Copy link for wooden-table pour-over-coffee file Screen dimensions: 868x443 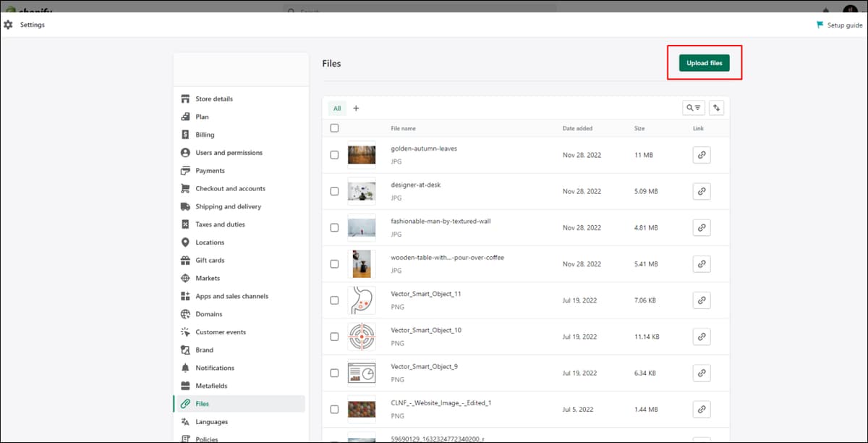701,263
